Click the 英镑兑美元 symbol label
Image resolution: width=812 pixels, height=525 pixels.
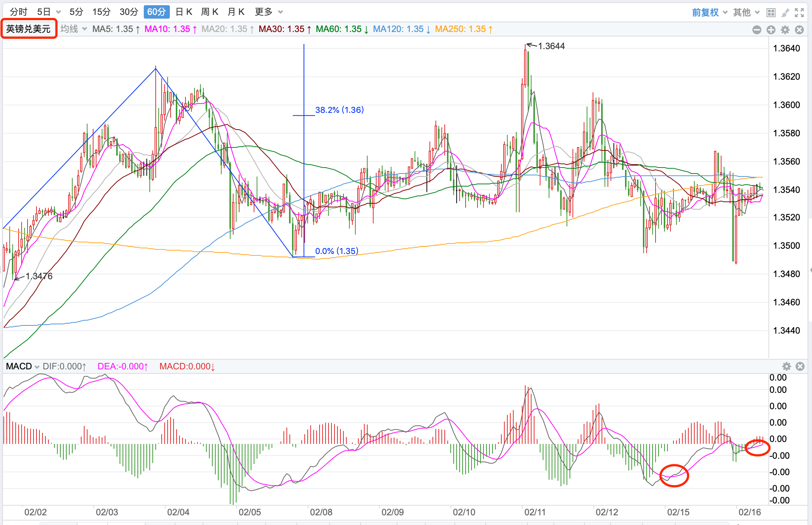pos(29,29)
